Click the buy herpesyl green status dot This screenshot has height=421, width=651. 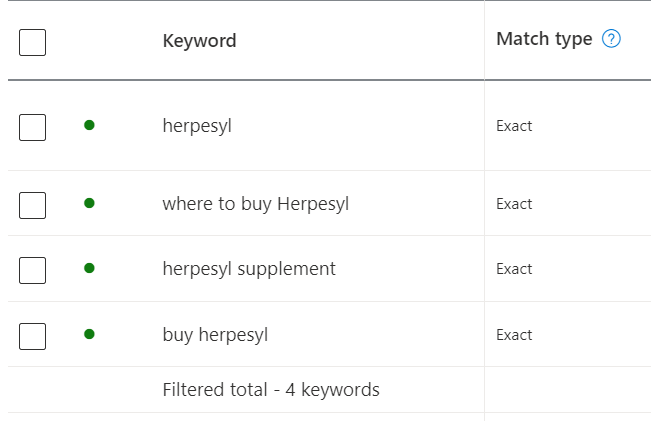pyautogui.click(x=89, y=334)
